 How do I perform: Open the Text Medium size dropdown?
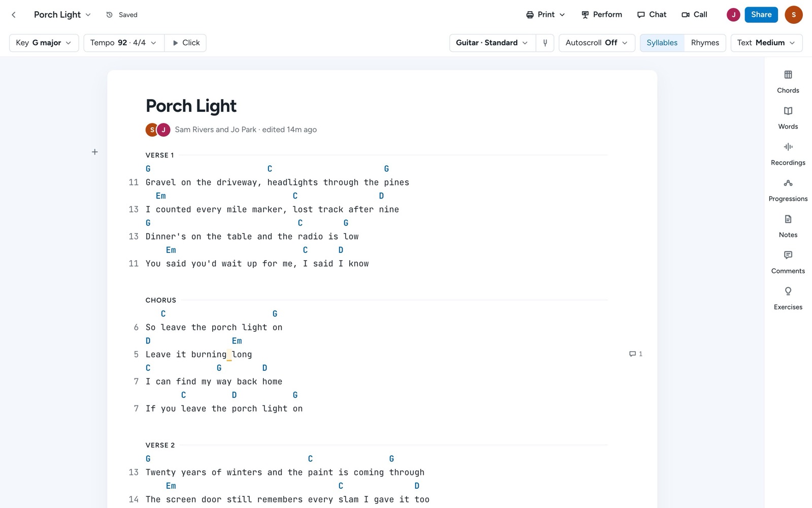(x=766, y=43)
